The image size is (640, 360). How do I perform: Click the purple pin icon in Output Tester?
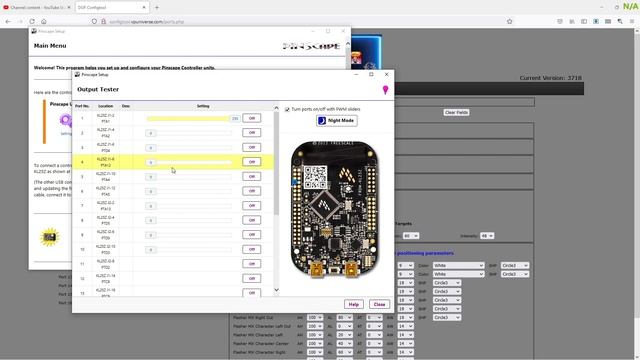tap(385, 90)
